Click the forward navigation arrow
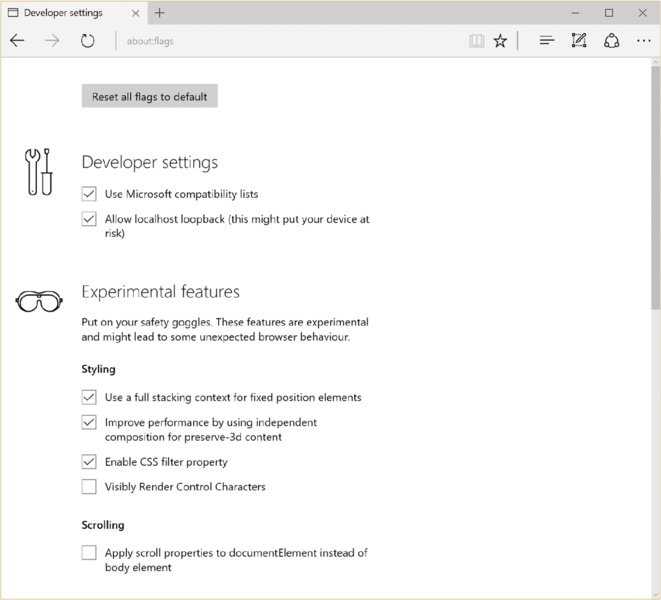Image resolution: width=661 pixels, height=600 pixels. [x=52, y=40]
